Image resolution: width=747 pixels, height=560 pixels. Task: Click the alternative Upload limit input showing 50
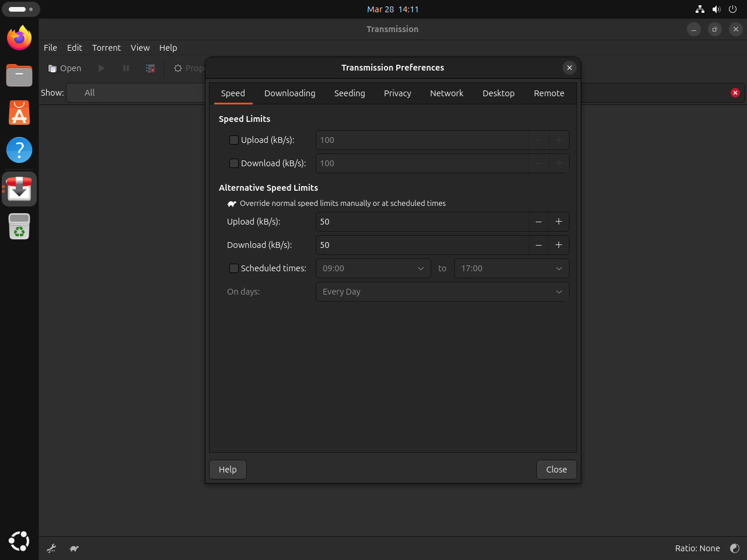421,222
